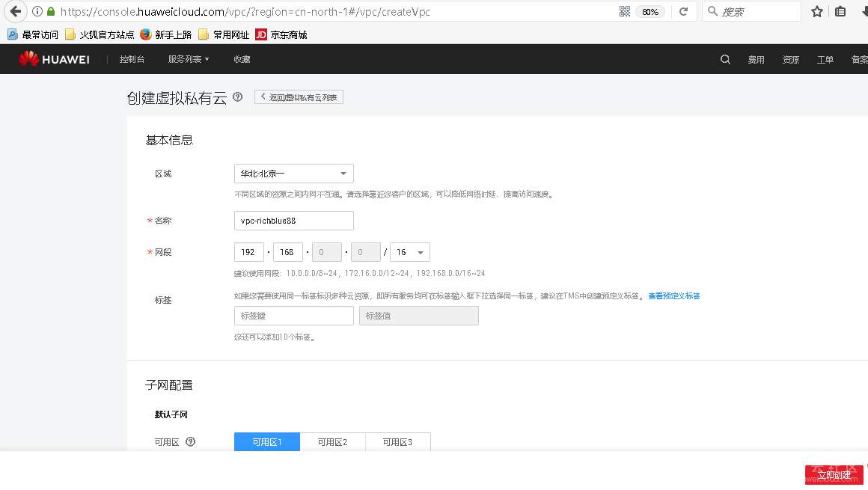Click the page reload icon
Image resolution: width=868 pixels, height=490 pixels.
point(685,11)
